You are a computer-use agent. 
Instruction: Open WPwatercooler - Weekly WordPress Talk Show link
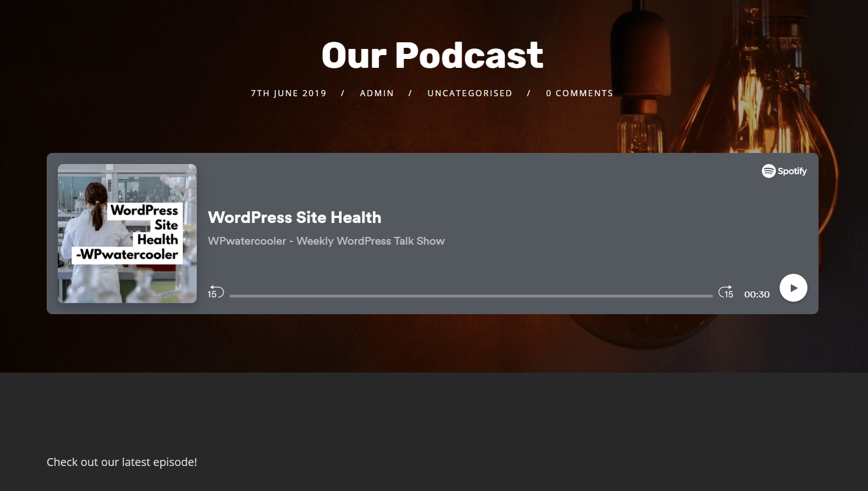[326, 241]
